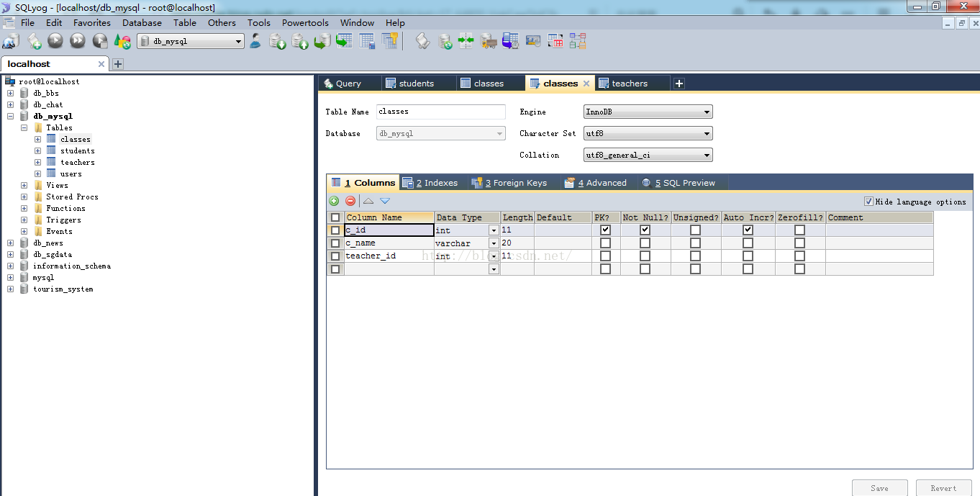Check Not Null? for c_name column
This screenshot has width=980, height=496.
645,243
